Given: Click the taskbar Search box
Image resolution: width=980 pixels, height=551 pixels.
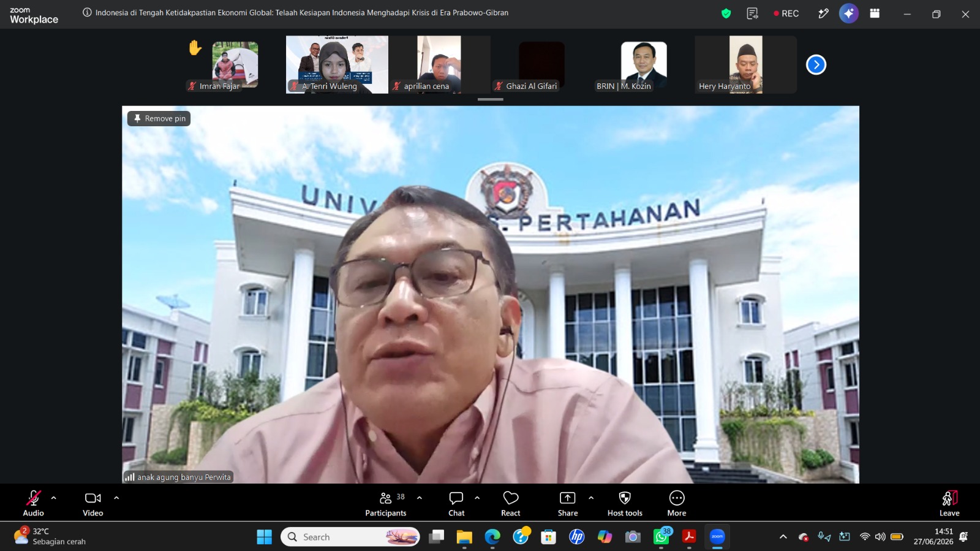Looking at the screenshot, I should point(350,537).
